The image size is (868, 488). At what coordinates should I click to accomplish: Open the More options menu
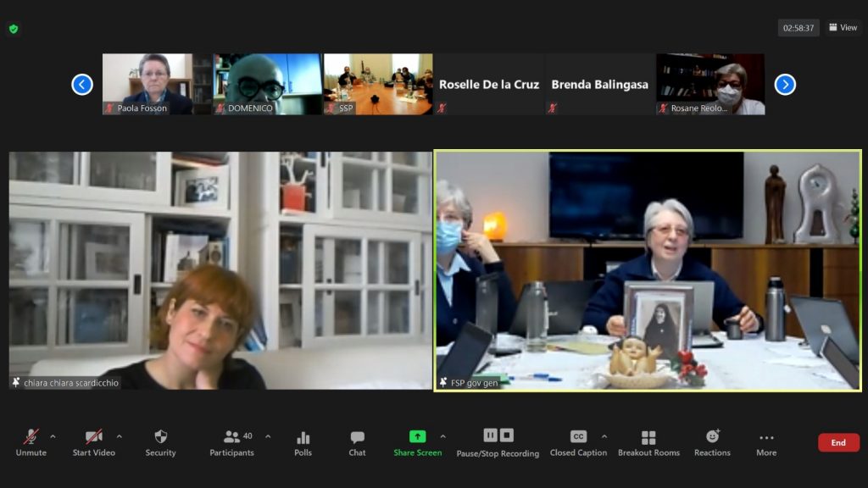[766, 442]
